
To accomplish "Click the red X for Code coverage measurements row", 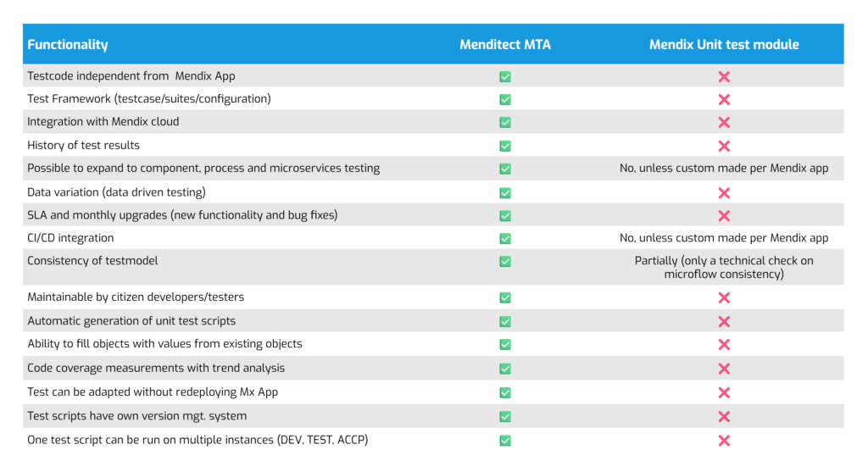I will pos(724,369).
